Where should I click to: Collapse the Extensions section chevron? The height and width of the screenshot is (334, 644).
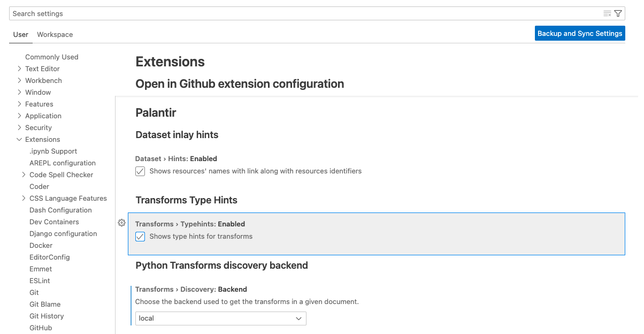click(19, 139)
